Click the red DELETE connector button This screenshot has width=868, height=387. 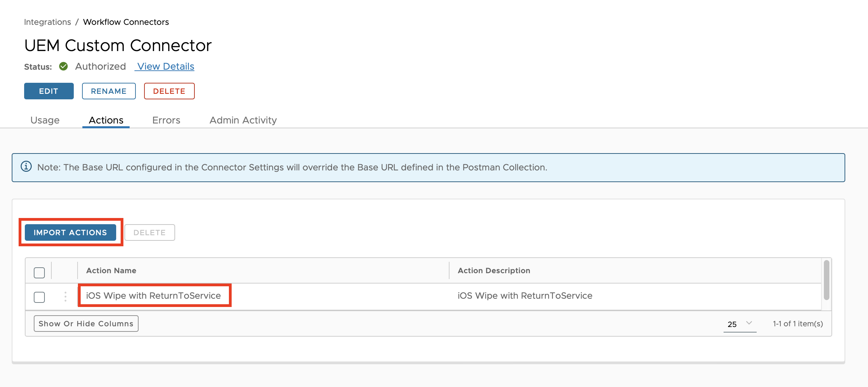point(169,91)
